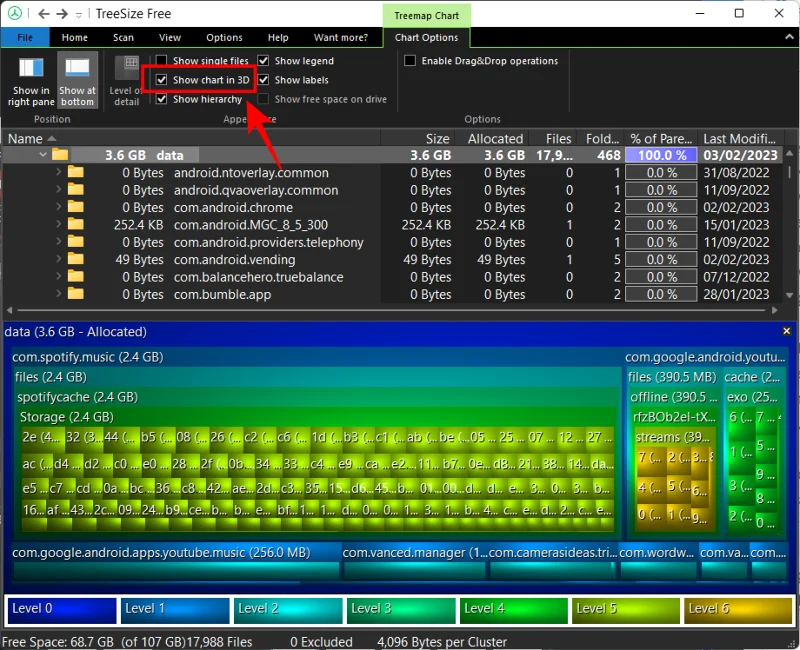Close the treemap chart pane
800x650 pixels.
click(786, 331)
